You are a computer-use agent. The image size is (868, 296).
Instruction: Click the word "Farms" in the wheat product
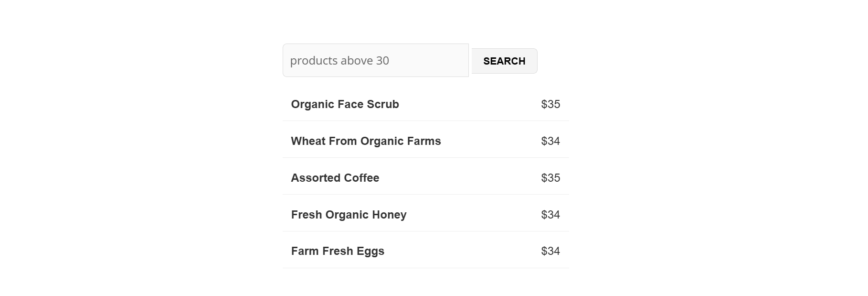pos(424,141)
